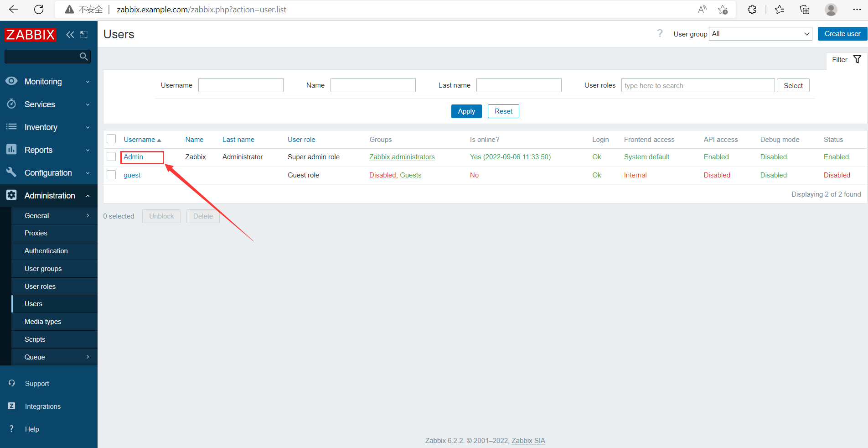
Task: Click the Help question mark icon in sidebar
Action: click(12, 429)
